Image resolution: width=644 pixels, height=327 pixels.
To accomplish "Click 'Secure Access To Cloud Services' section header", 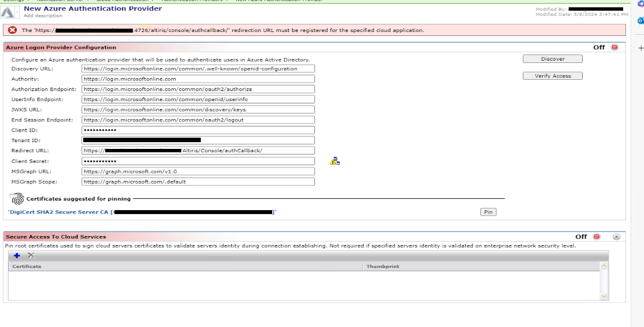I will coord(56,237).
